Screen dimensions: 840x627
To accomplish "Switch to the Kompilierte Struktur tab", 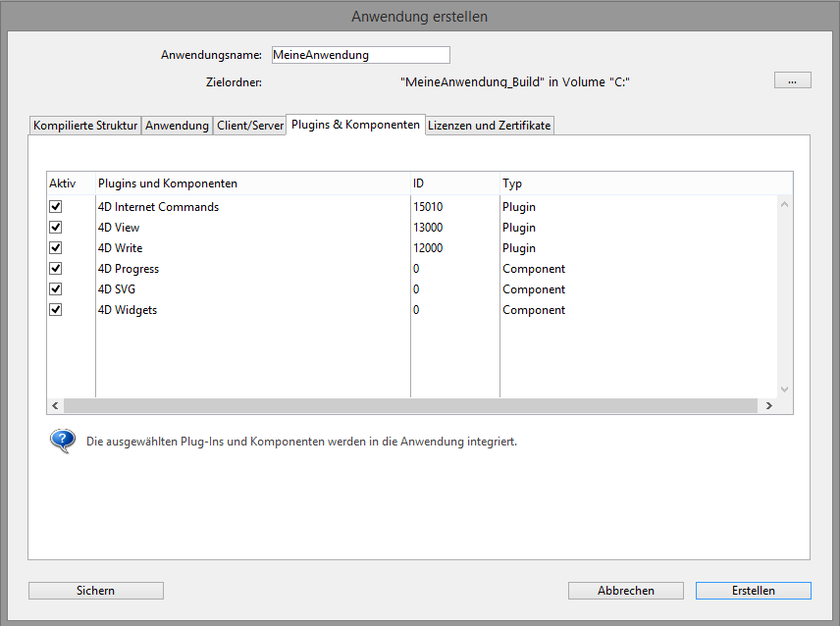I will click(85, 126).
